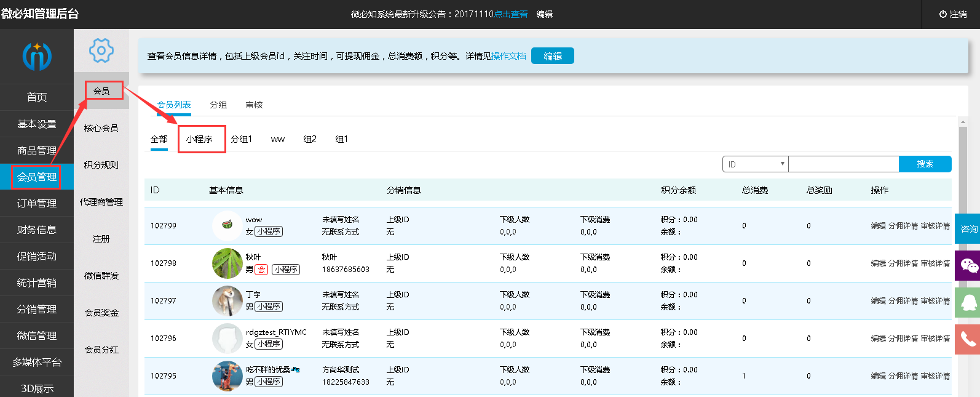The image size is (980, 397).
Task: Switch to the 小程序 filter tab
Action: [200, 139]
